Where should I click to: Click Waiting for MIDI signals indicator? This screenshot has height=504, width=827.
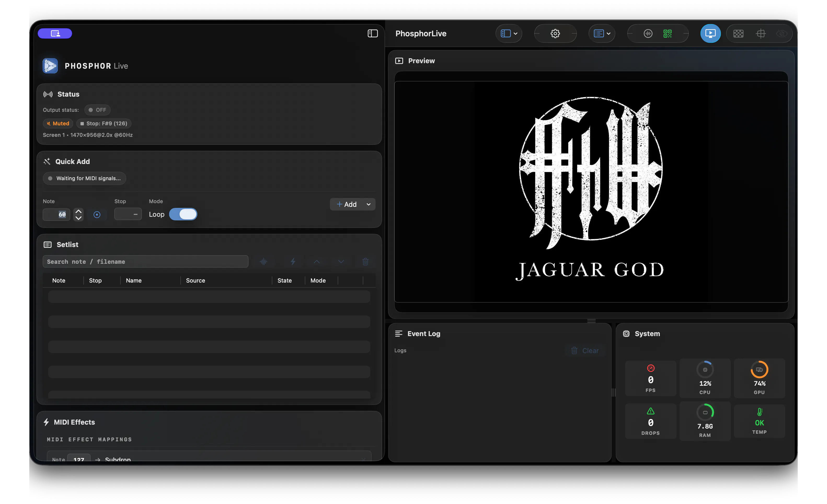[x=85, y=178]
